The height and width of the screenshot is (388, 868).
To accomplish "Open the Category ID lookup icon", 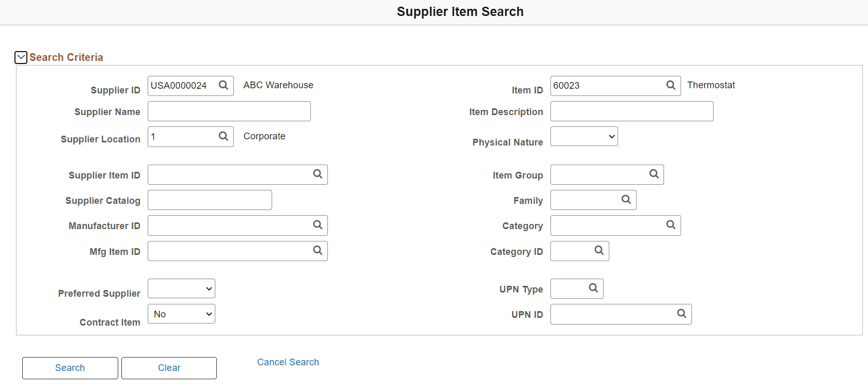I will pyautogui.click(x=599, y=250).
